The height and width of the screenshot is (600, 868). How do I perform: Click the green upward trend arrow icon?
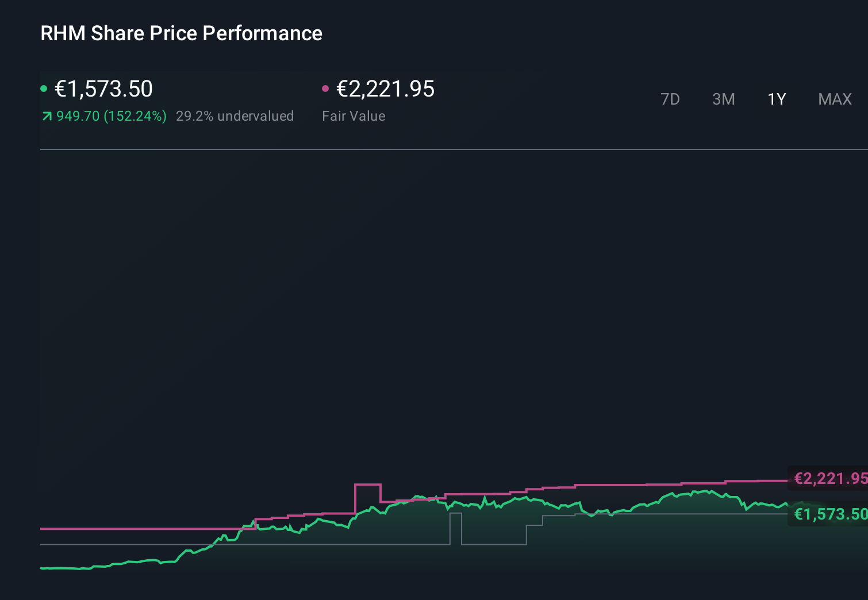(47, 116)
